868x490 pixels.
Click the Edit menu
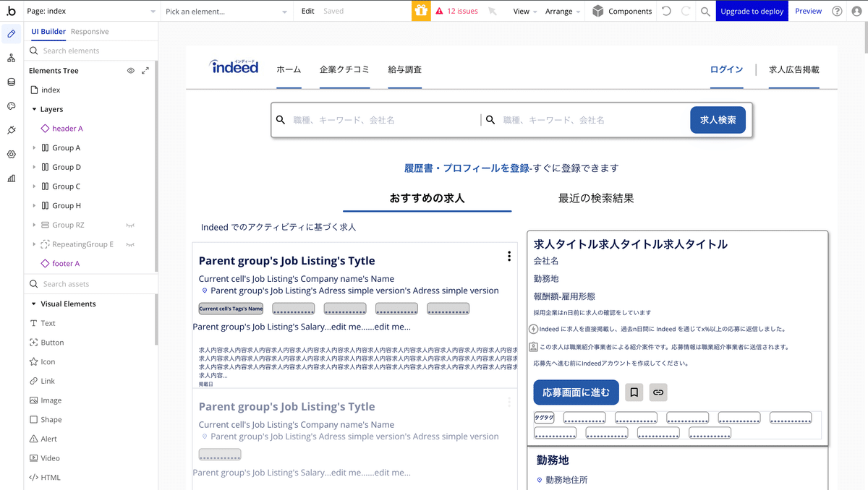[x=307, y=11]
